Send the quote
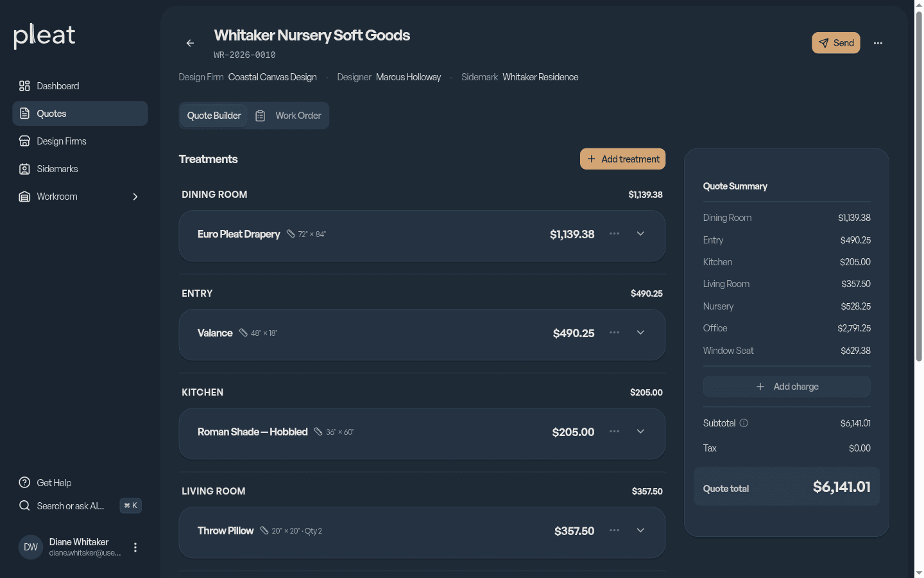This screenshot has width=924, height=578. (x=836, y=43)
